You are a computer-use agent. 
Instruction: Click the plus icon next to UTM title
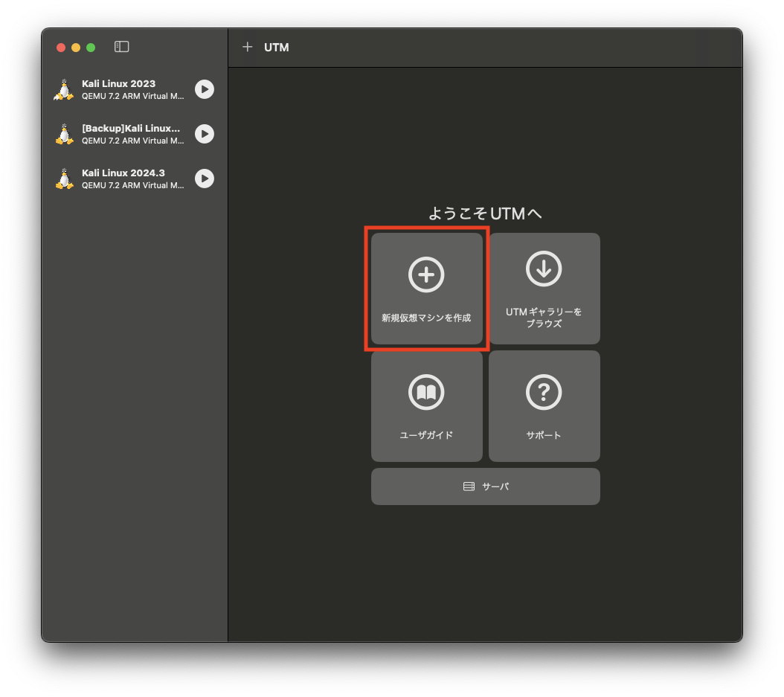click(x=247, y=47)
